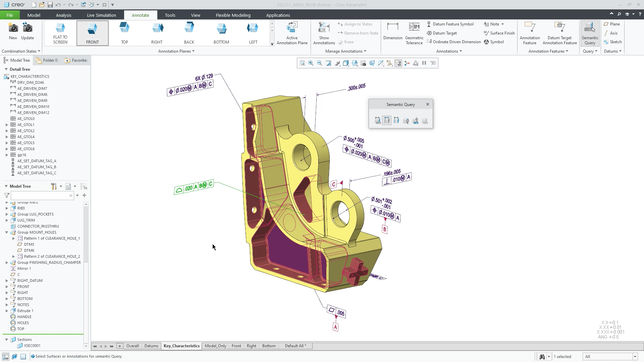Screen dimensions: 644x362
Task: Select the datum target Semantic Query icon
Action: click(406, 121)
